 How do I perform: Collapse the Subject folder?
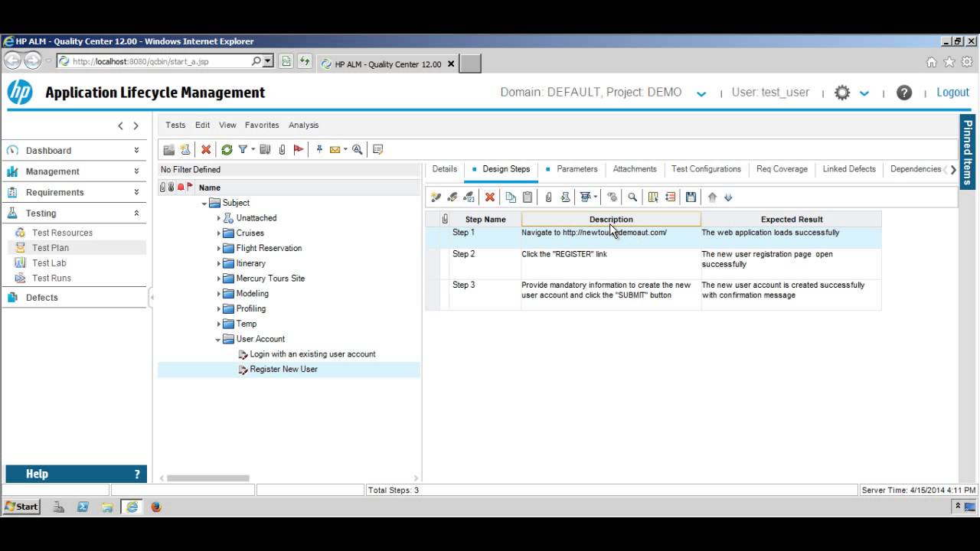tap(204, 204)
